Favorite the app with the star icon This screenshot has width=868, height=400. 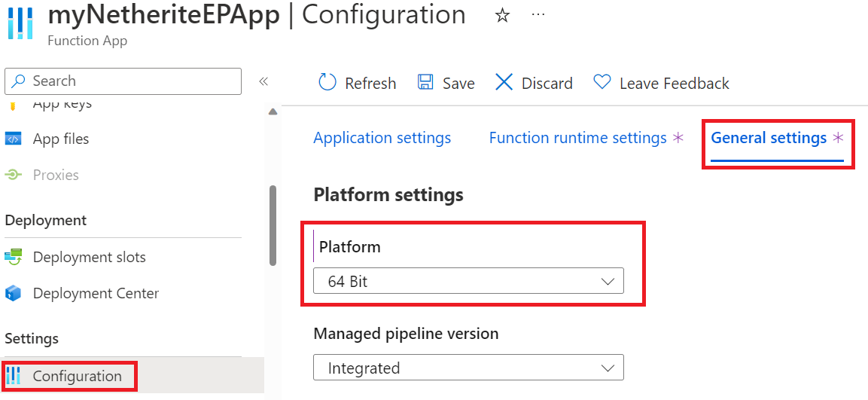pos(502,16)
